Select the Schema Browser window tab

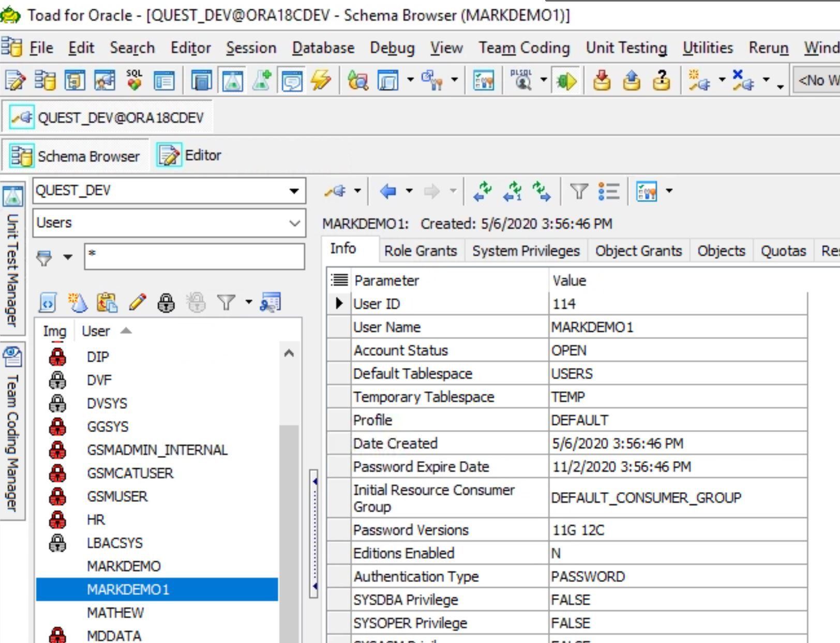coord(76,156)
